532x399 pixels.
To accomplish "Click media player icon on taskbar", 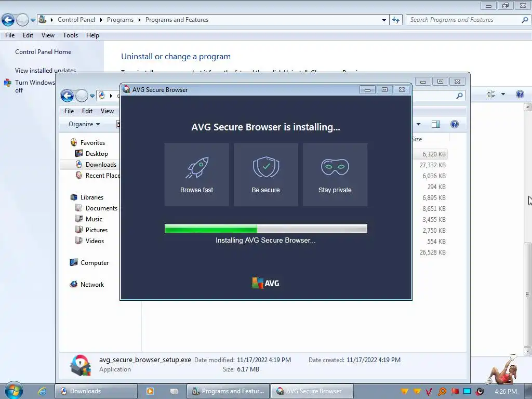I will tap(150, 391).
